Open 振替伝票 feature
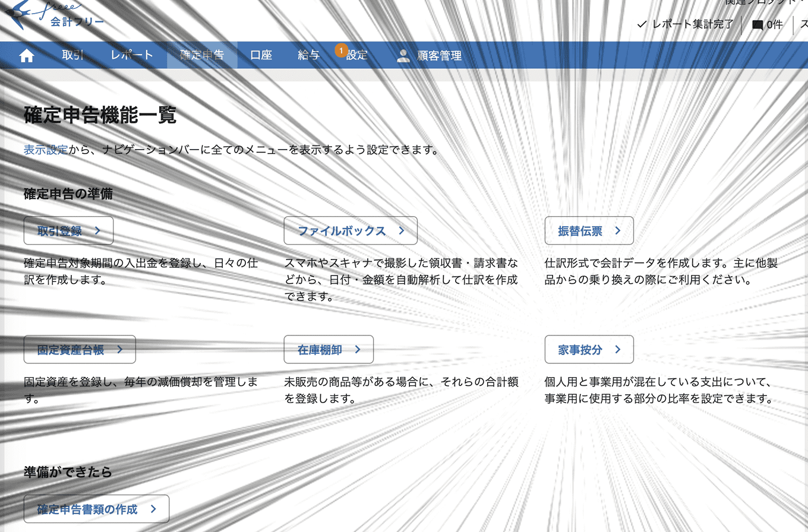Viewport: 808px width, 532px height. [x=589, y=231]
